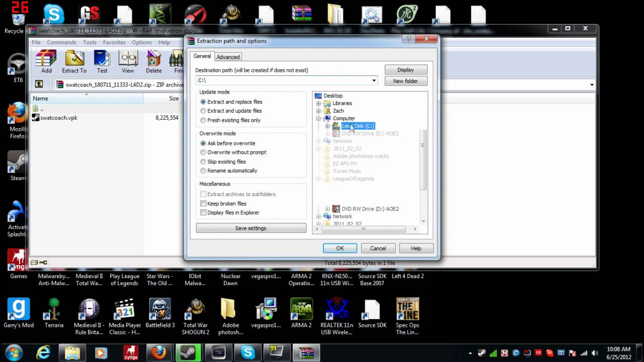Click OK to start extraction
Viewport: 644px width, 362px height.
click(x=340, y=248)
